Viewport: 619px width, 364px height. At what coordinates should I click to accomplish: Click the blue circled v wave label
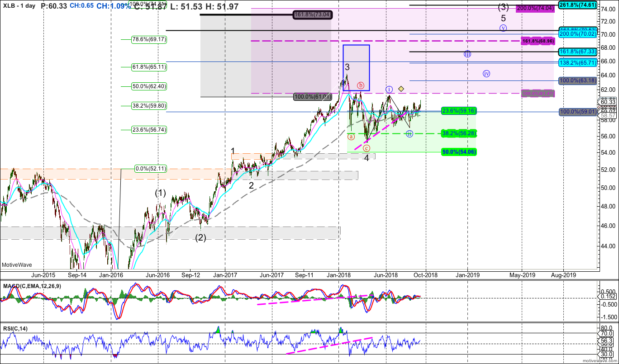pyautogui.click(x=503, y=28)
